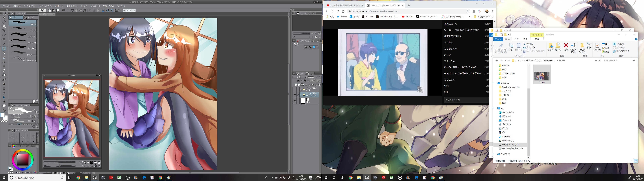Switch to the 表示 tab in Explorer ribbon
Screen dimensions: 644x181
coord(525,39)
